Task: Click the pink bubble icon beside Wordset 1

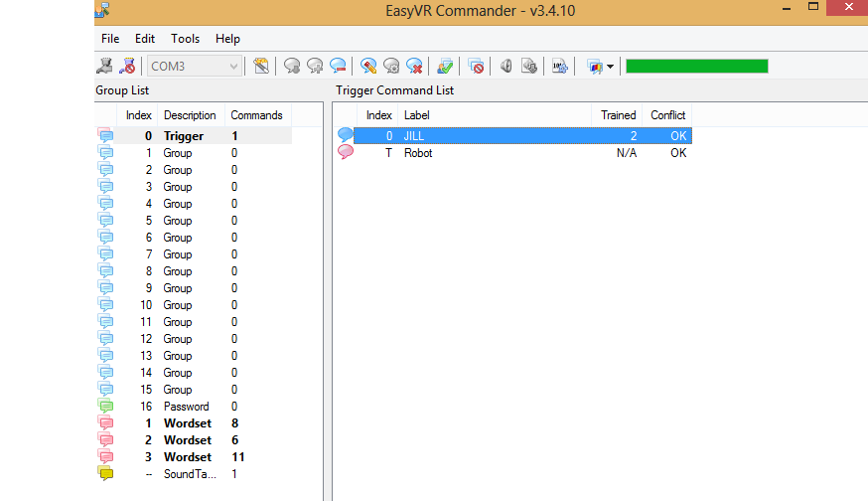Action: (x=105, y=422)
